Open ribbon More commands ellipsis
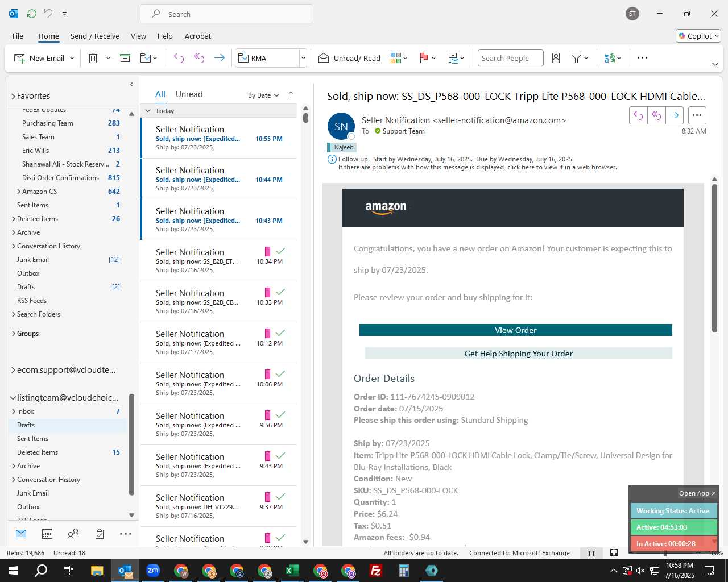This screenshot has height=582, width=728. (x=642, y=58)
